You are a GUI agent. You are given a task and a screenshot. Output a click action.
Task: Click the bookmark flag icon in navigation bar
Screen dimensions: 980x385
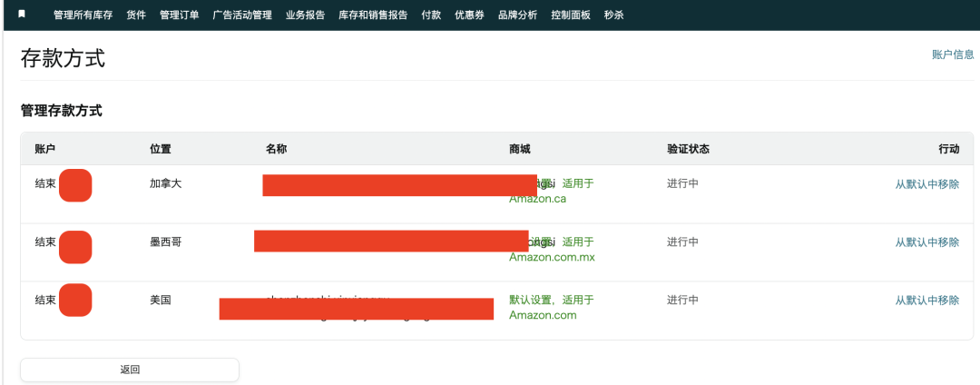point(22,15)
